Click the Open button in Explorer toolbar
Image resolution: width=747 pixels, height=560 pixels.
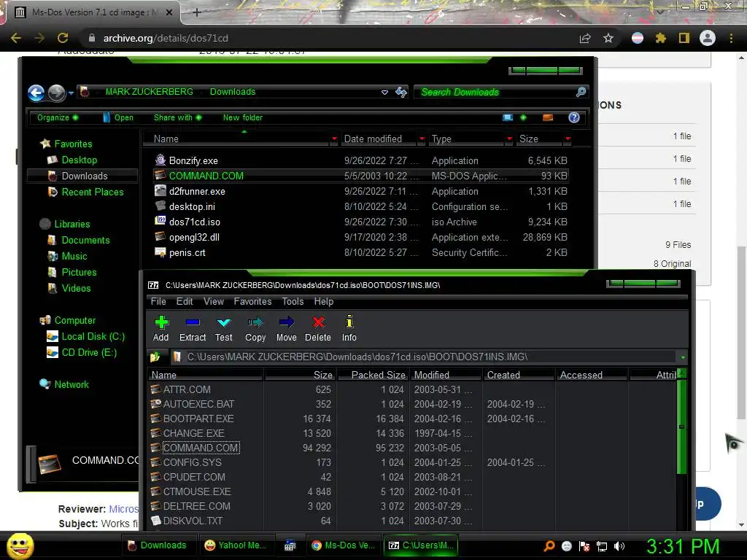pos(118,117)
